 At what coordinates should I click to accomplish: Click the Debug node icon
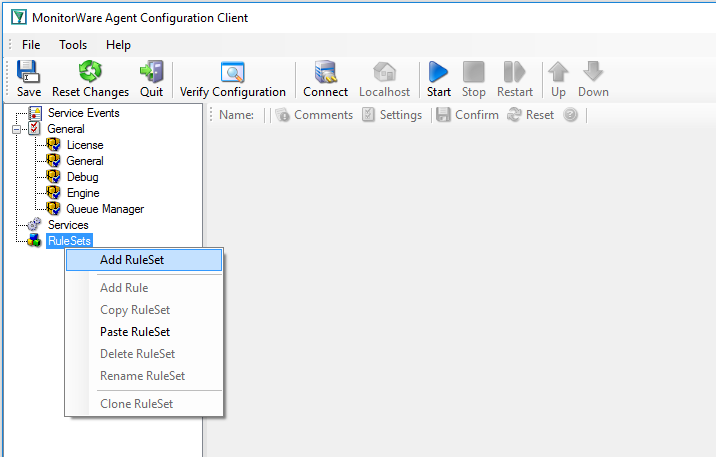pos(53,177)
